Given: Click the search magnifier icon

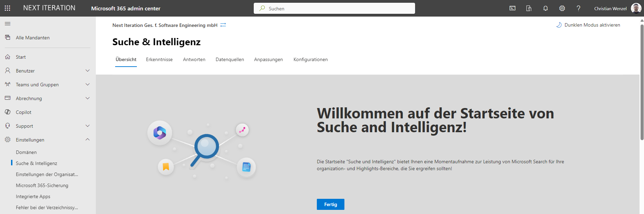Looking at the screenshot, I should [x=262, y=8].
